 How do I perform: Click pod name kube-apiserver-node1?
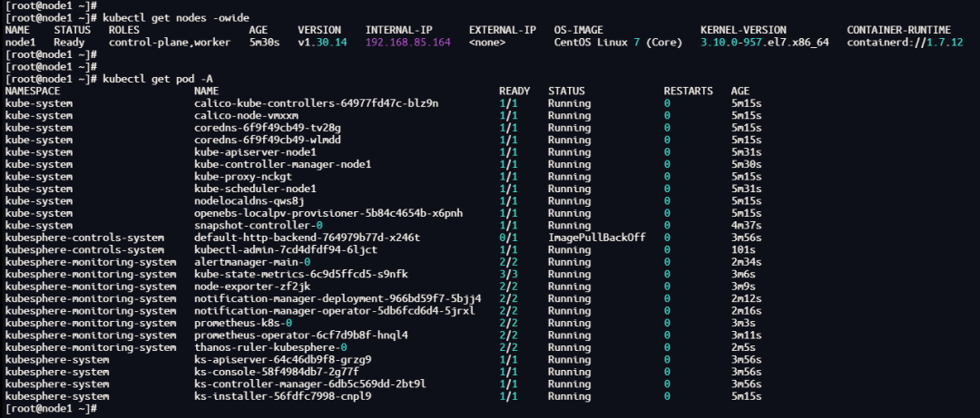tap(255, 151)
